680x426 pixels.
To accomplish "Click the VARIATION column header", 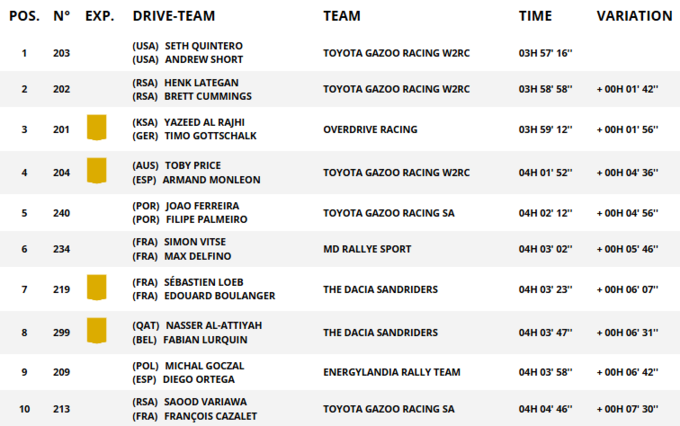I will (634, 16).
